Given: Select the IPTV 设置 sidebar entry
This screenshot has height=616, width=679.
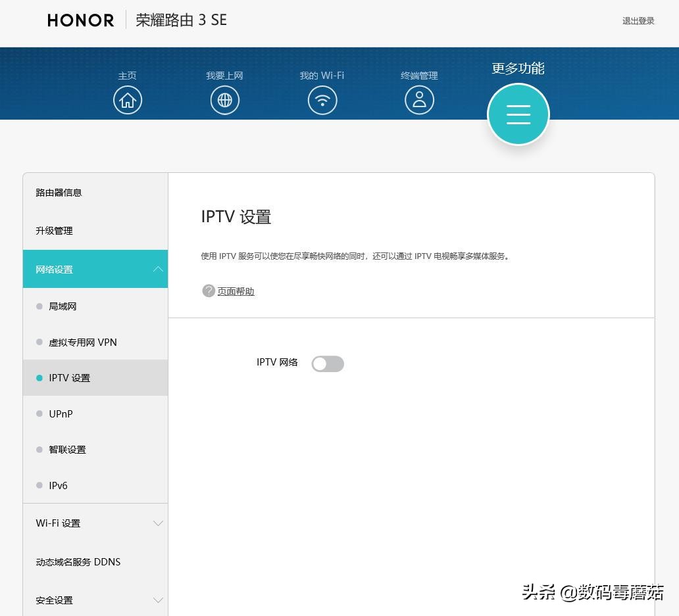Looking at the screenshot, I should pyautogui.click(x=70, y=377).
